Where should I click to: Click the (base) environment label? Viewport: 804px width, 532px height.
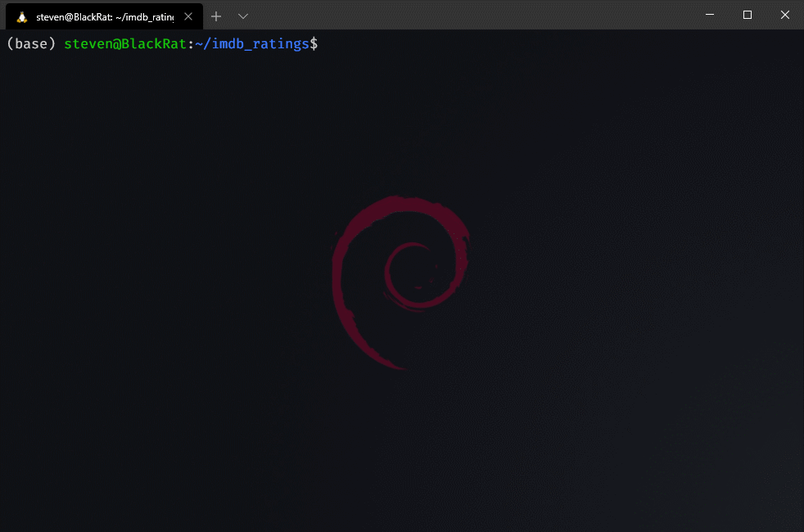pos(31,44)
